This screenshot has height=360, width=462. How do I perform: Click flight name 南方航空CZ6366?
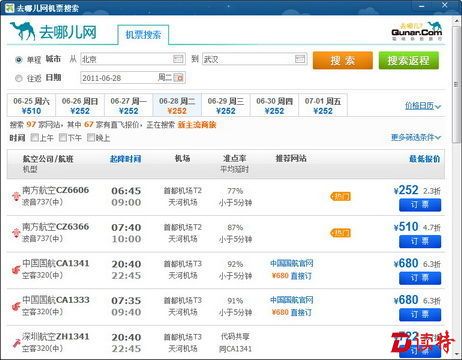(56, 227)
